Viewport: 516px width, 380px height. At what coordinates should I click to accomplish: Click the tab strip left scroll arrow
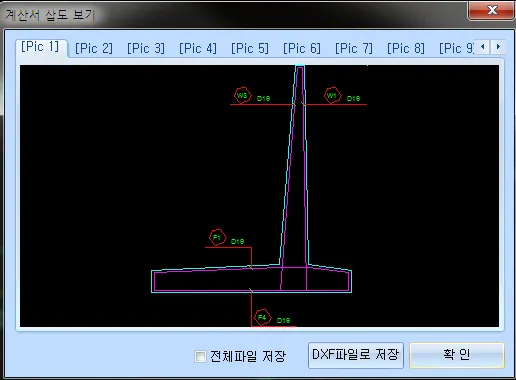click(482, 47)
